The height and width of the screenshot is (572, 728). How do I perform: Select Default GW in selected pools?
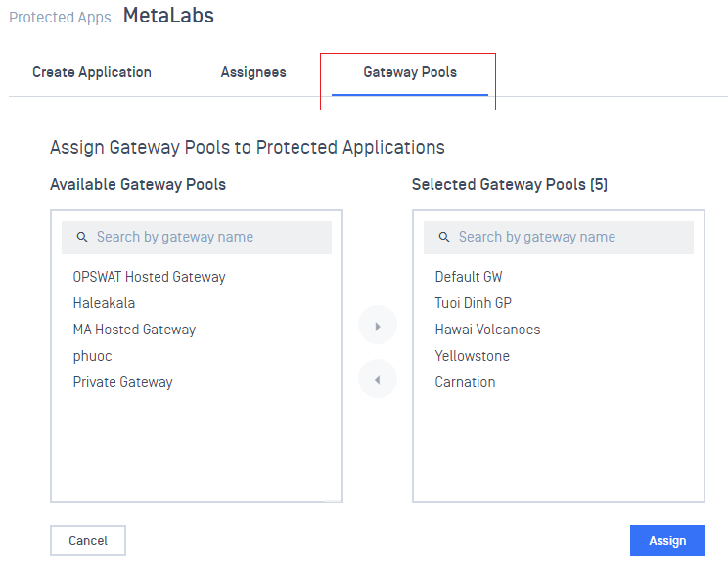[469, 277]
